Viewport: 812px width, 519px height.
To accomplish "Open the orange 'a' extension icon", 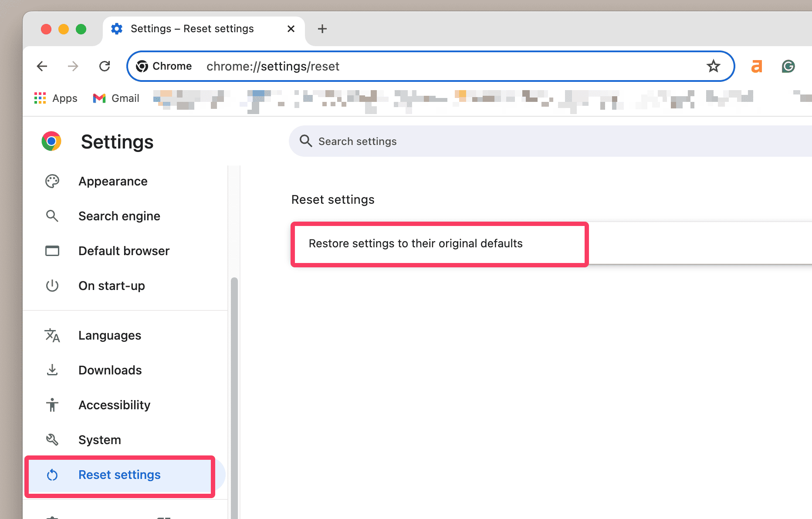I will (757, 66).
